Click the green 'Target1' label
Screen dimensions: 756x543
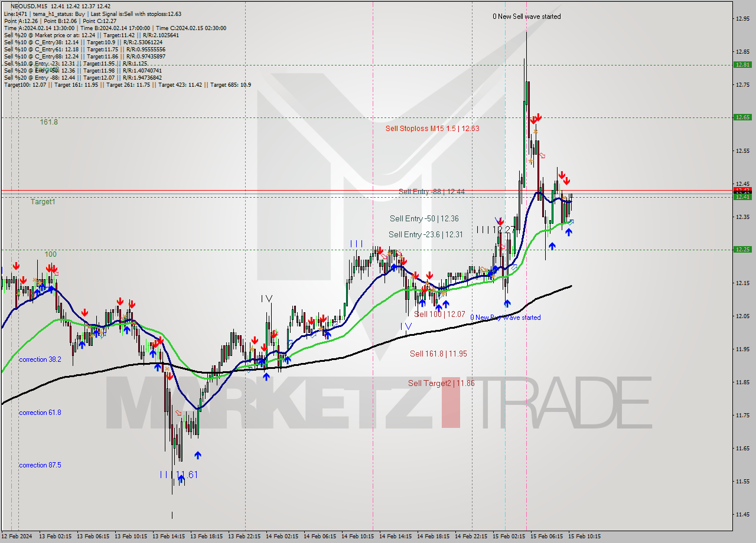43,201
